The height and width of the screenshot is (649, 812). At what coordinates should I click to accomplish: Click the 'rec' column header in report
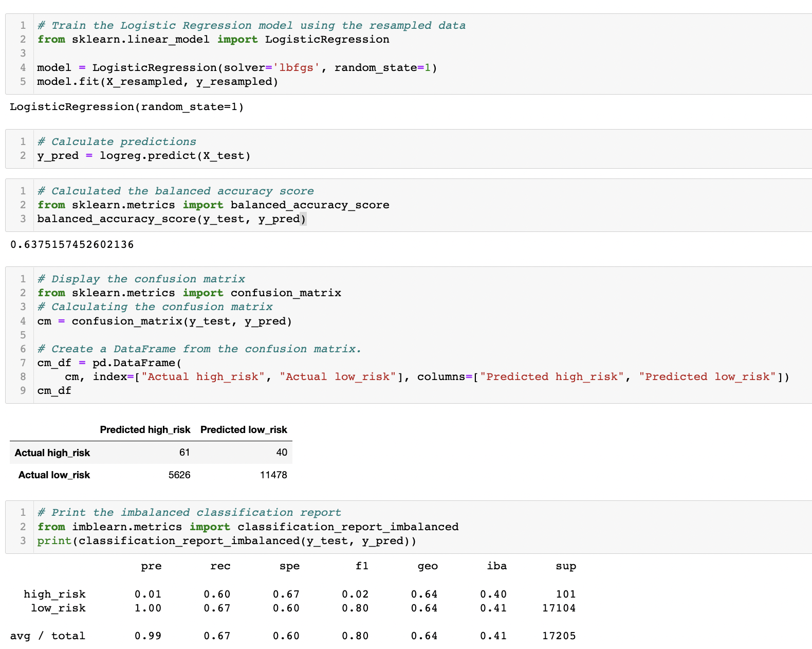[x=220, y=566]
